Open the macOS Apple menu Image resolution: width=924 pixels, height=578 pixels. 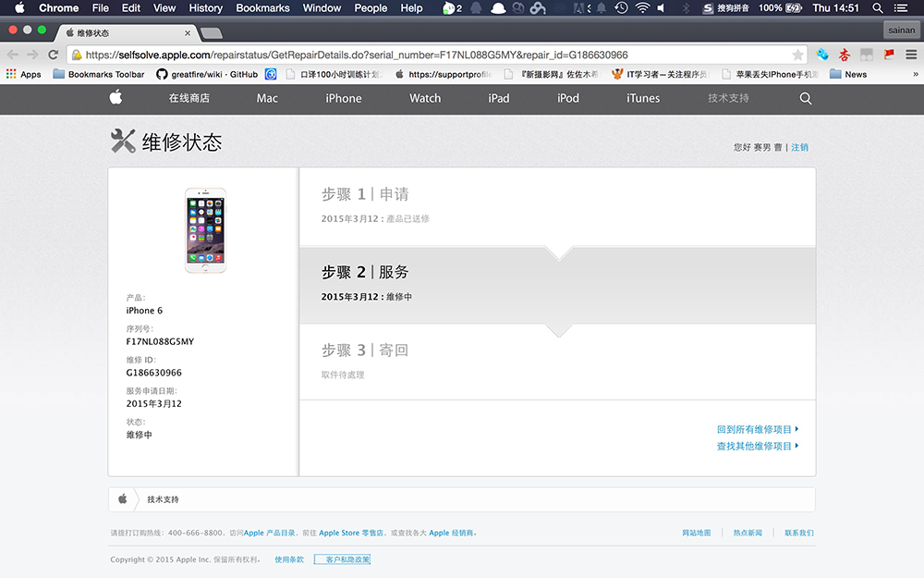(x=19, y=7)
